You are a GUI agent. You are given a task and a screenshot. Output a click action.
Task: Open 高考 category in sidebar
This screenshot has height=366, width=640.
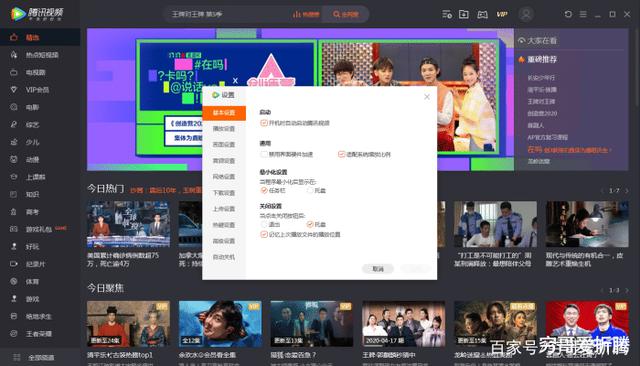click(31, 212)
